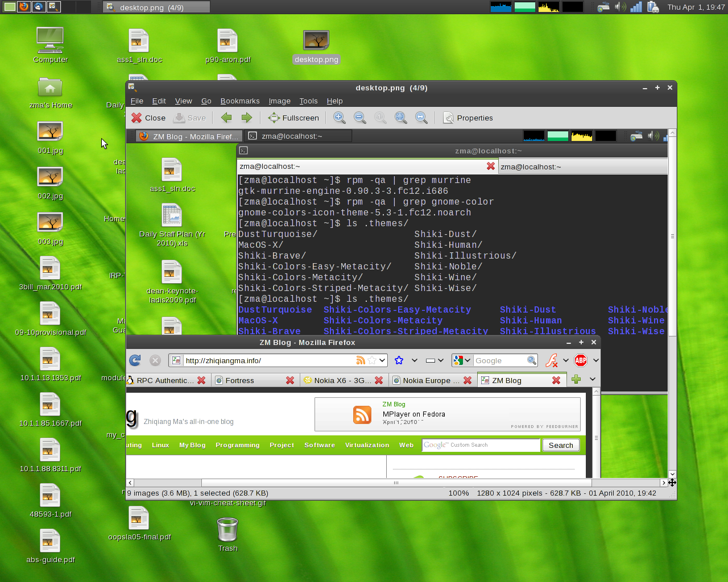Select the 10.1.1.13.1353.pdf desktop file
The image size is (728, 582).
tap(50, 364)
